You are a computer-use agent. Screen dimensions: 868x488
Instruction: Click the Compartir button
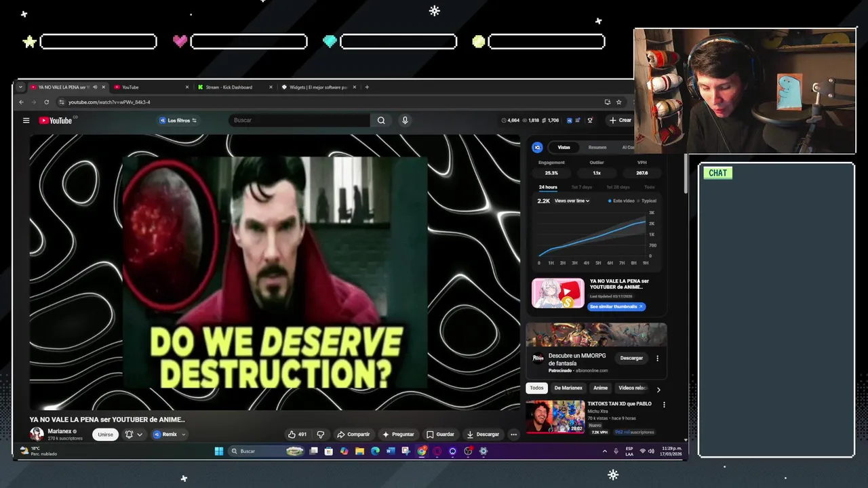point(353,434)
